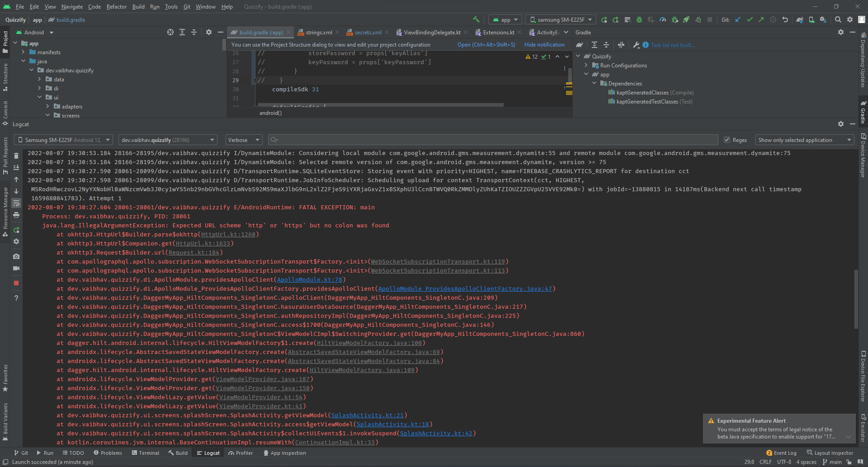
Task: Open the app run configuration dropdown
Action: pyautogui.click(x=505, y=19)
